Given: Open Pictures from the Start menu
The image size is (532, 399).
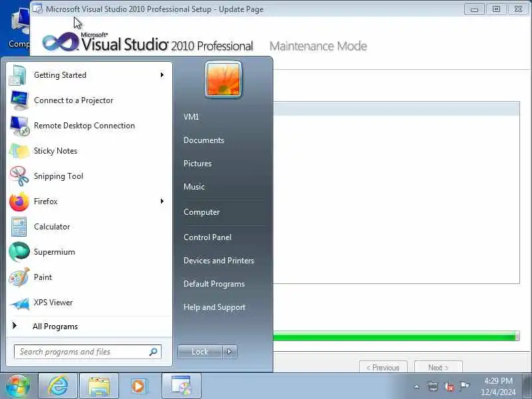Looking at the screenshot, I should click(x=198, y=164).
